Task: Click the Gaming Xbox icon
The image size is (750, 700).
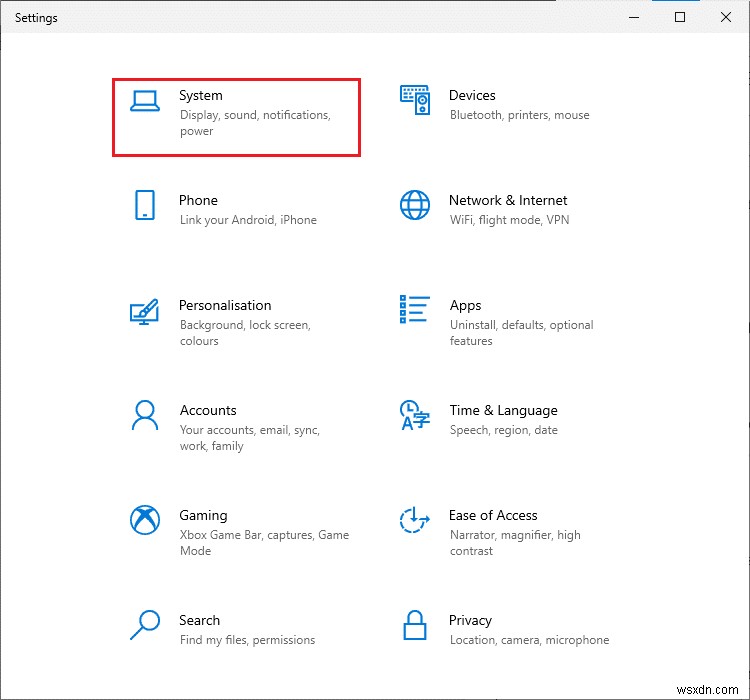Action: click(145, 520)
